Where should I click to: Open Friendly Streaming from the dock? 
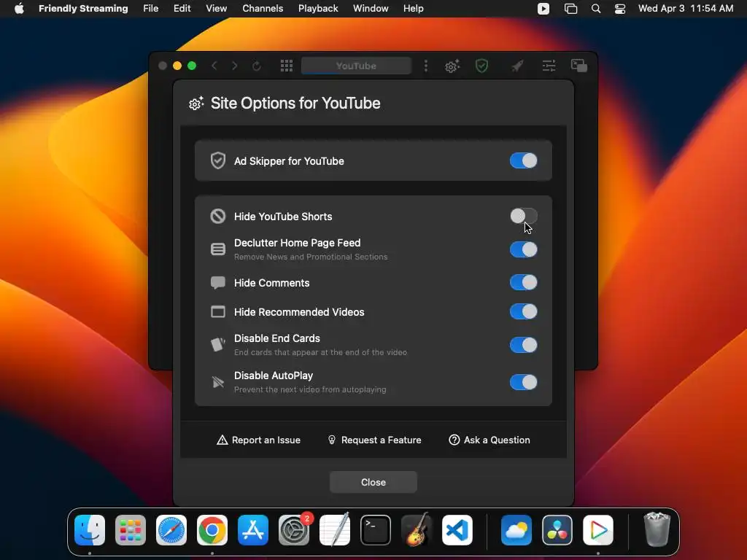(598, 530)
